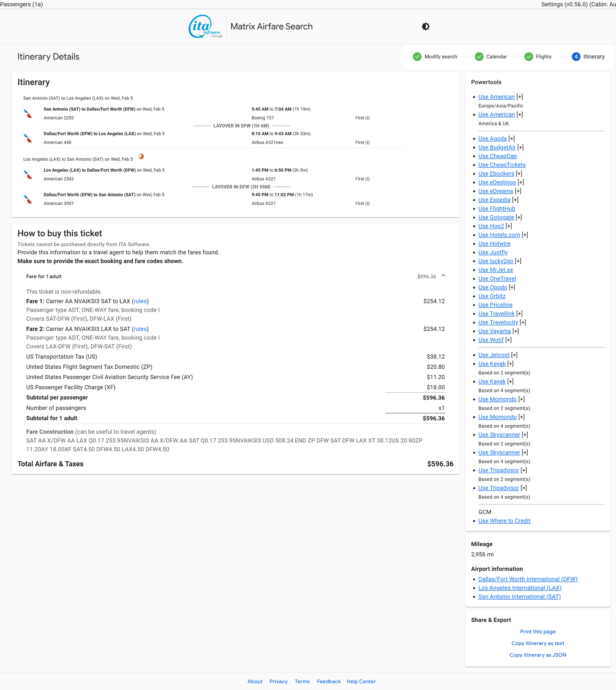This screenshot has height=690, width=616.
Task: Open Help Center in footer
Action: pyautogui.click(x=361, y=681)
